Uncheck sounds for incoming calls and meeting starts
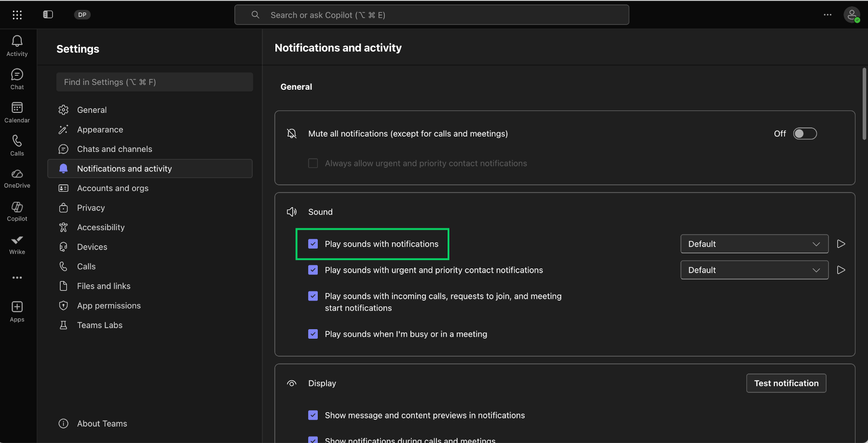Image resolution: width=868 pixels, height=443 pixels. (313, 296)
